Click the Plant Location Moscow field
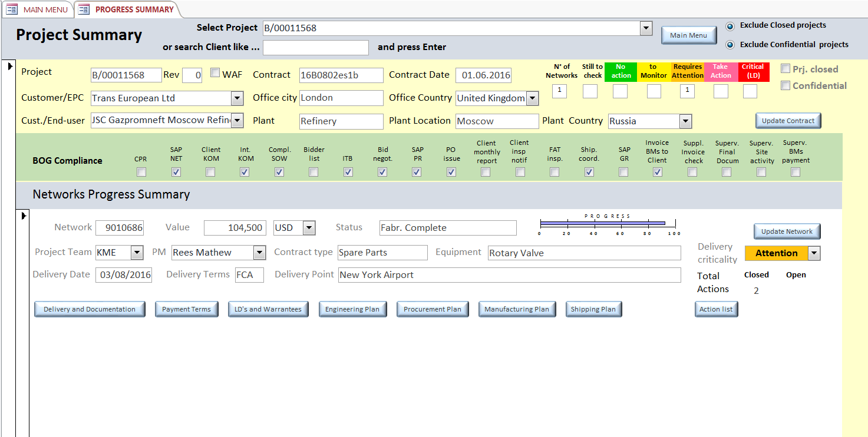 tap(497, 121)
